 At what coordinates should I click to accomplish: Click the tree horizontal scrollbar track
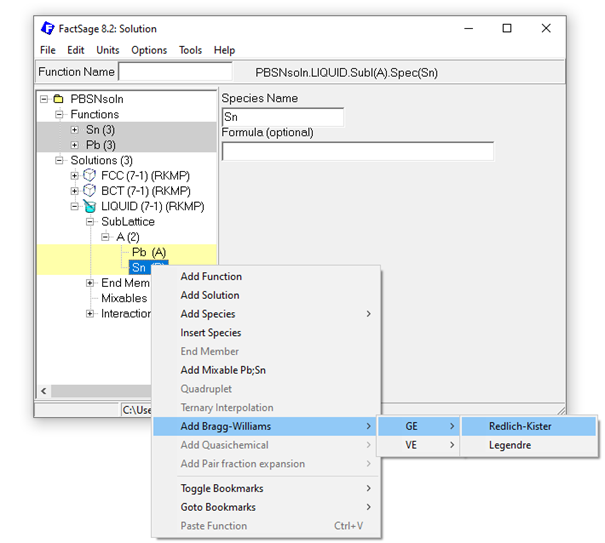[101, 391]
